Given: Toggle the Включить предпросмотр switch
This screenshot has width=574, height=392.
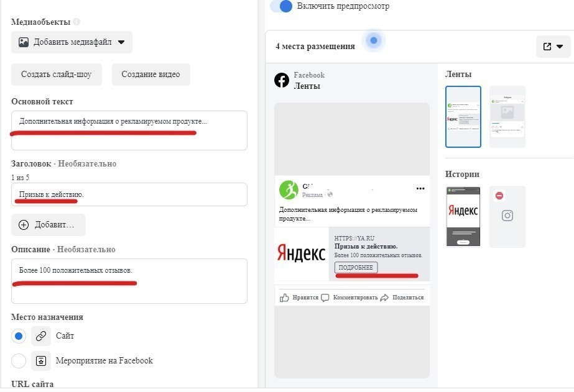Looking at the screenshot, I should coord(281,6).
